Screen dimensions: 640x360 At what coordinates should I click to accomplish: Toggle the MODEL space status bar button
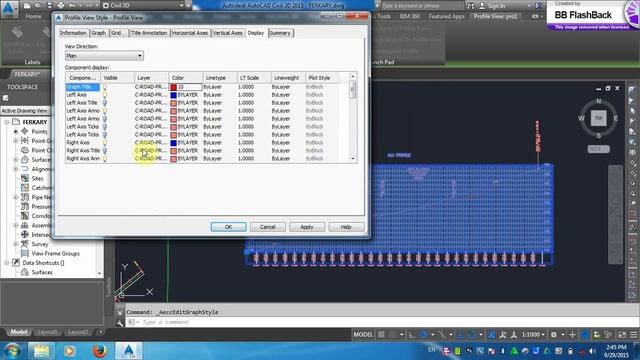(363, 335)
